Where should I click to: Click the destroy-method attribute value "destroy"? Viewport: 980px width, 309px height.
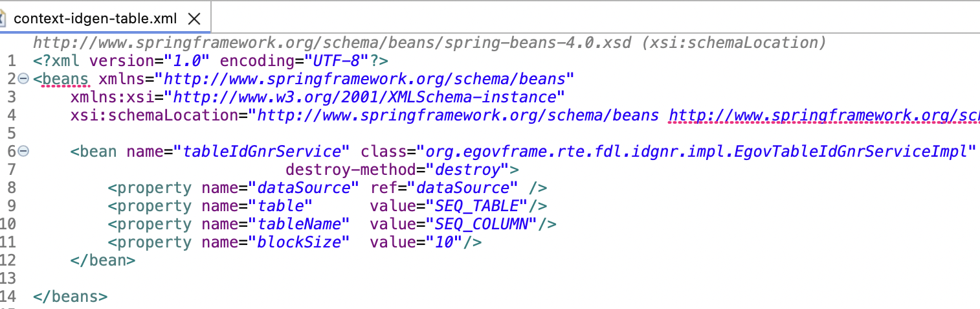[x=468, y=170]
